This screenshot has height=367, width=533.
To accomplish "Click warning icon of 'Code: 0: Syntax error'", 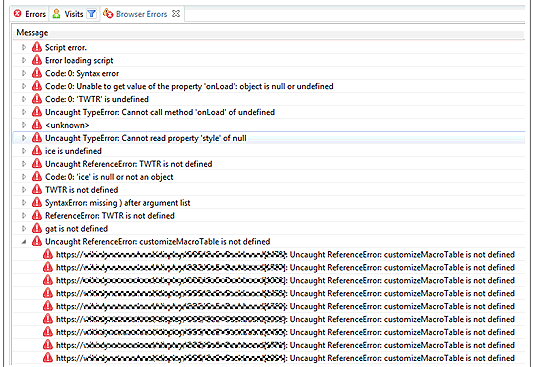I will point(37,73).
